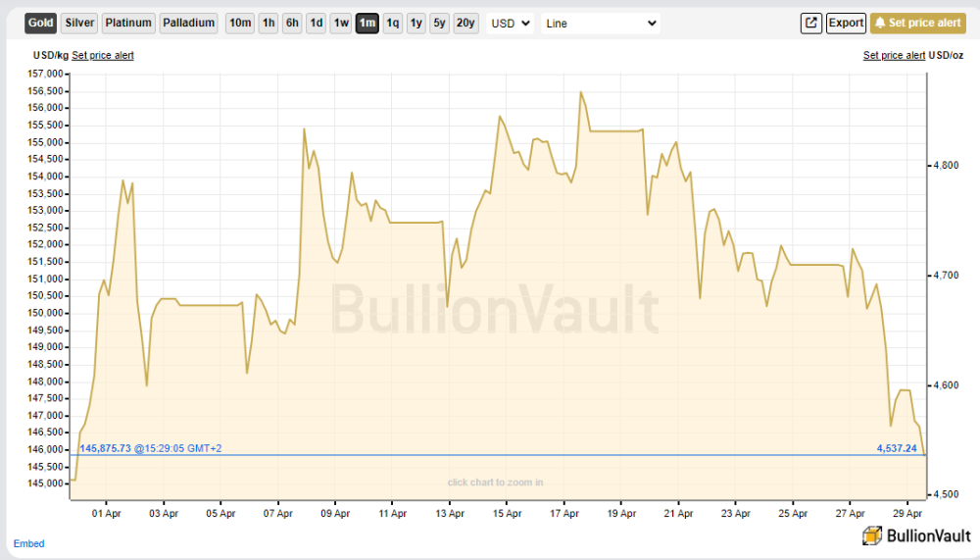Screen dimensions: 980x560
Task: Click the '09 Apr' axis date label
Action: tap(335, 514)
